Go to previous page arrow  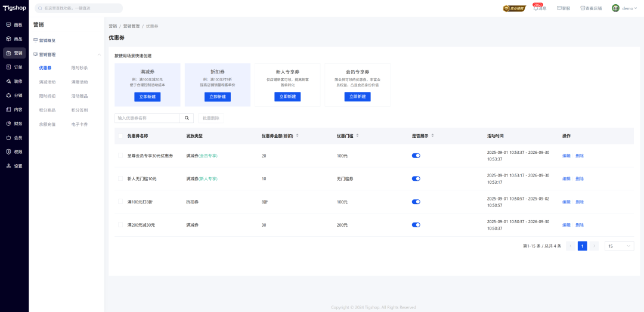570,246
